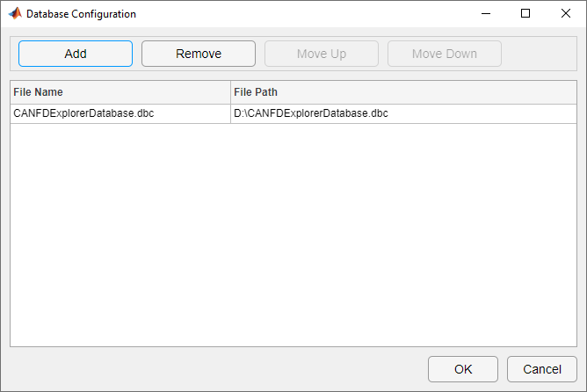Viewport: 587px width, 392px height.
Task: Click divider between File Name and File Path headers
Action: (230, 92)
